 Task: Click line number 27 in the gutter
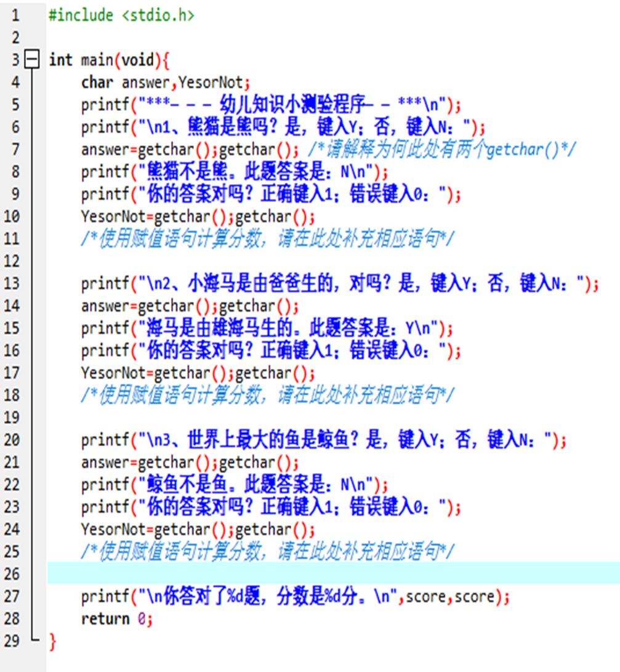(x=12, y=596)
